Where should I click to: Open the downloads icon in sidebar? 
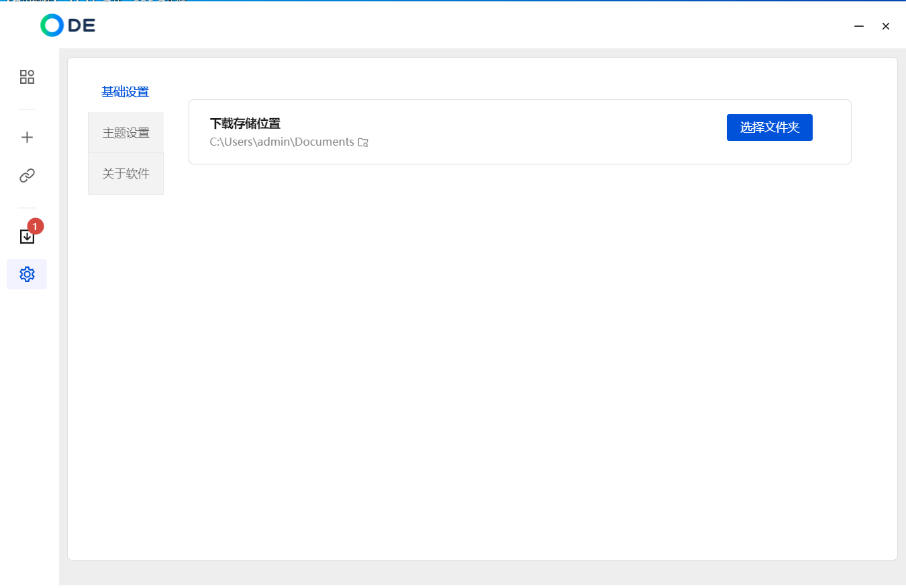pyautogui.click(x=27, y=236)
